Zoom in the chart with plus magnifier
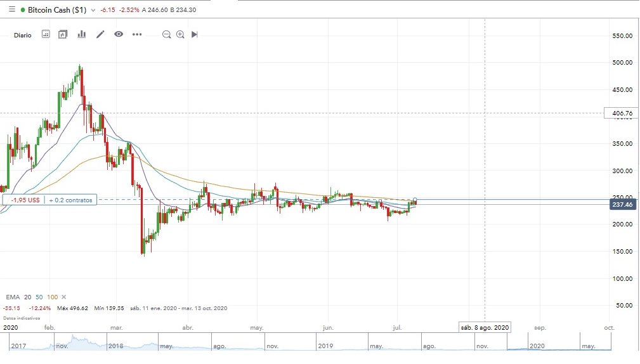This screenshot has width=640, height=364. pos(180,35)
